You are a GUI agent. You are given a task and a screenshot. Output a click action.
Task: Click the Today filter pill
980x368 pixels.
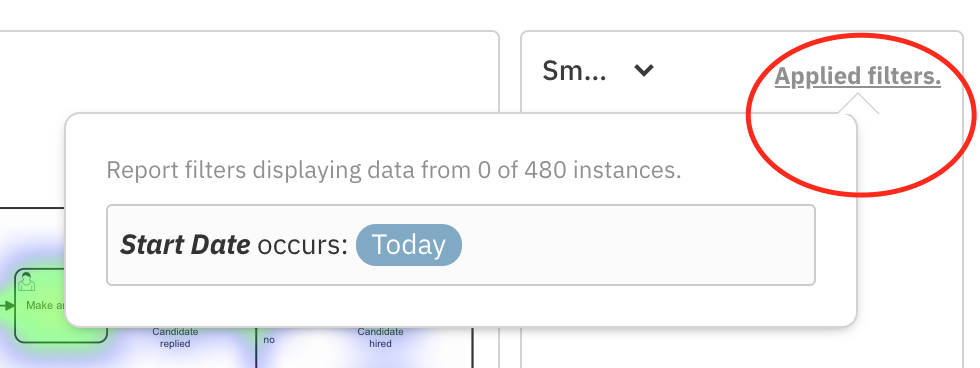pos(409,245)
